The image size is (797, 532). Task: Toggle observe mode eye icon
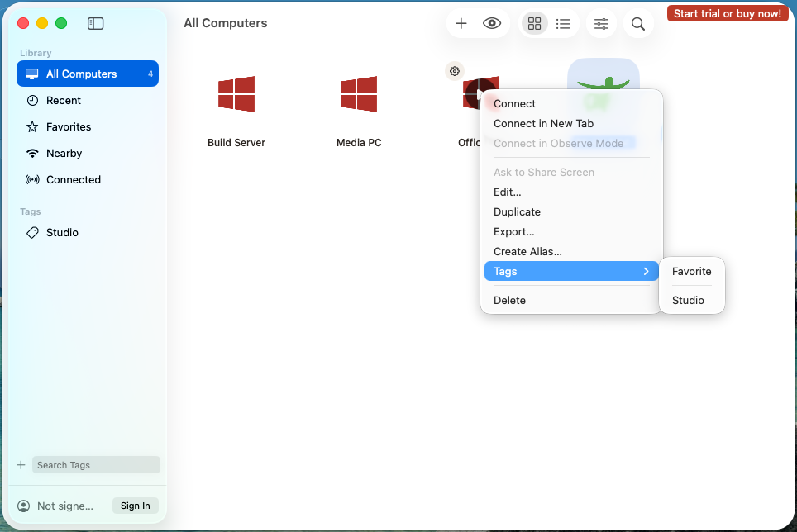pyautogui.click(x=492, y=23)
